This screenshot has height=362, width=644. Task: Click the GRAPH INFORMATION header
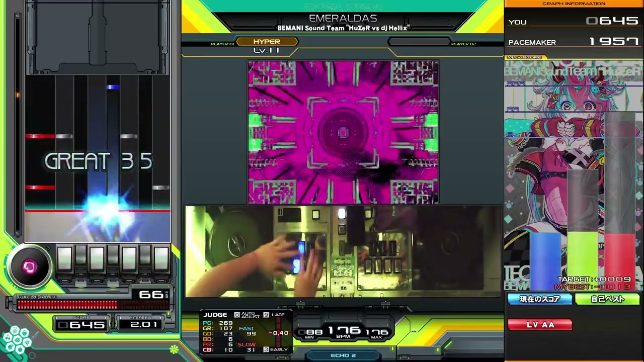pos(574,4)
